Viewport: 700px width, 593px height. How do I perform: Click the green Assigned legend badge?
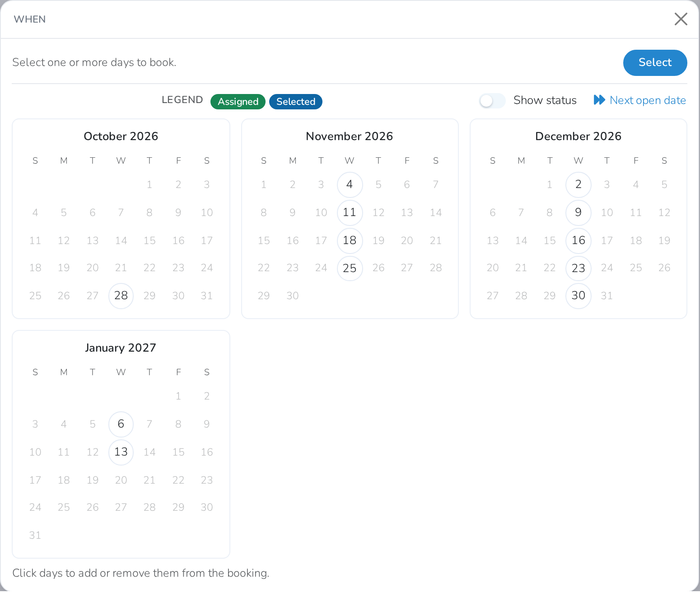point(238,102)
